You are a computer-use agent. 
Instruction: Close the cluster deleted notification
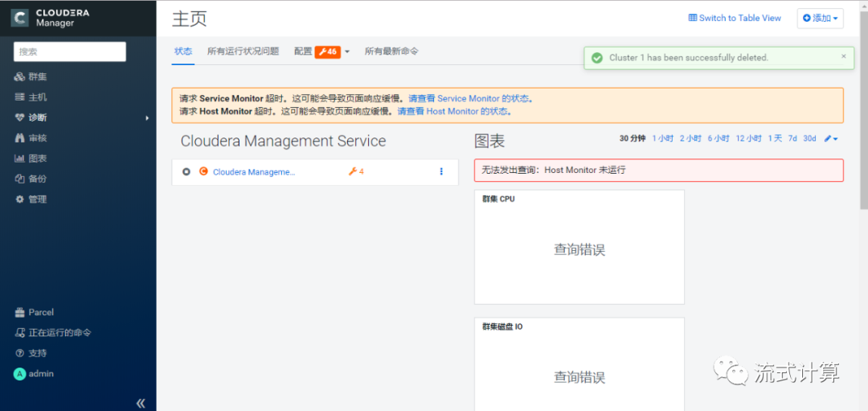point(844,56)
